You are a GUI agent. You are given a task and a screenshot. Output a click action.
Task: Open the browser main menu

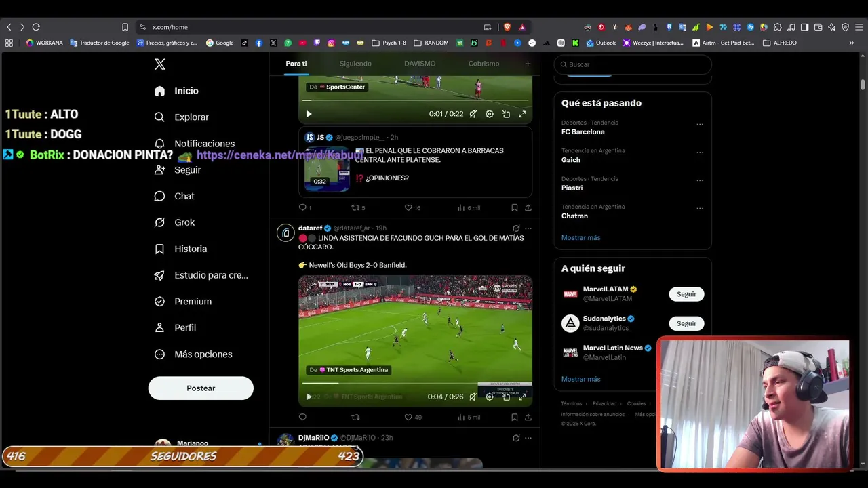click(x=859, y=27)
